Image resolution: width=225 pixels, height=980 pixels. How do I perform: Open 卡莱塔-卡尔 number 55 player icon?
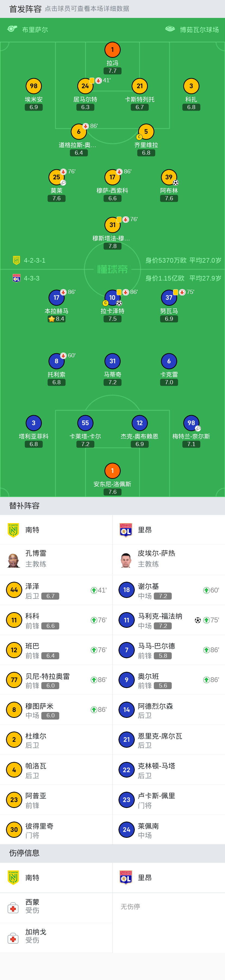(x=85, y=423)
